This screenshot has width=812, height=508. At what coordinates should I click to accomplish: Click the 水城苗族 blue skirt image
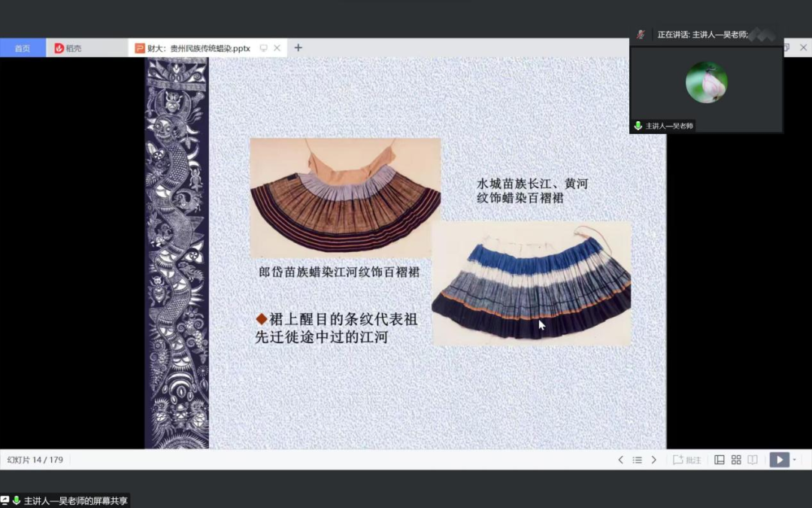532,284
